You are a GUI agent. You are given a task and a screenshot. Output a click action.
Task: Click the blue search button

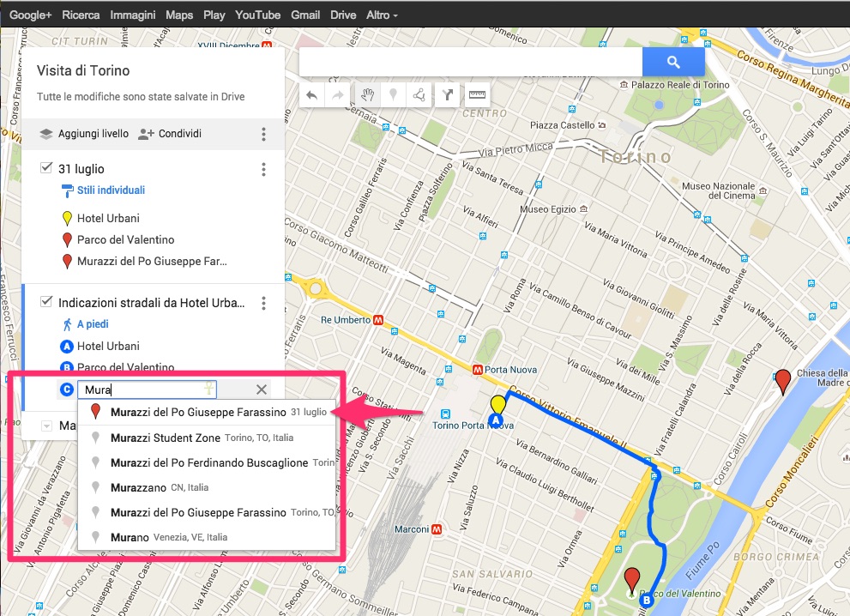click(x=673, y=62)
